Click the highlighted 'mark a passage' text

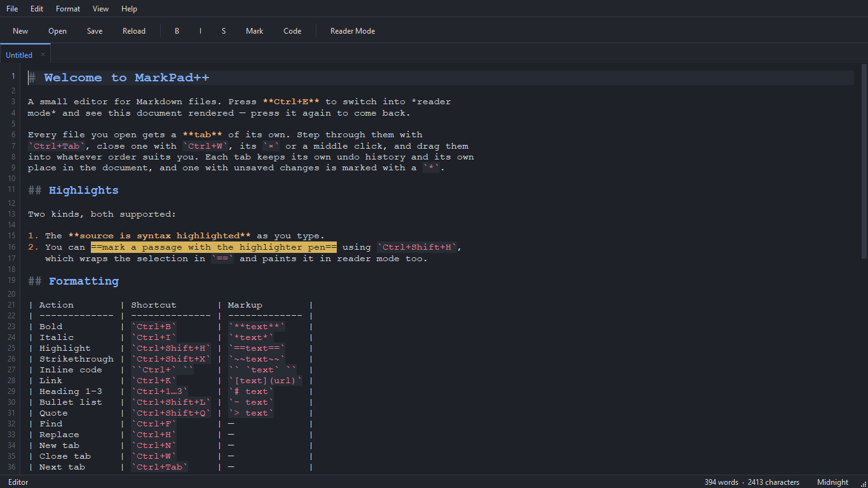214,247
